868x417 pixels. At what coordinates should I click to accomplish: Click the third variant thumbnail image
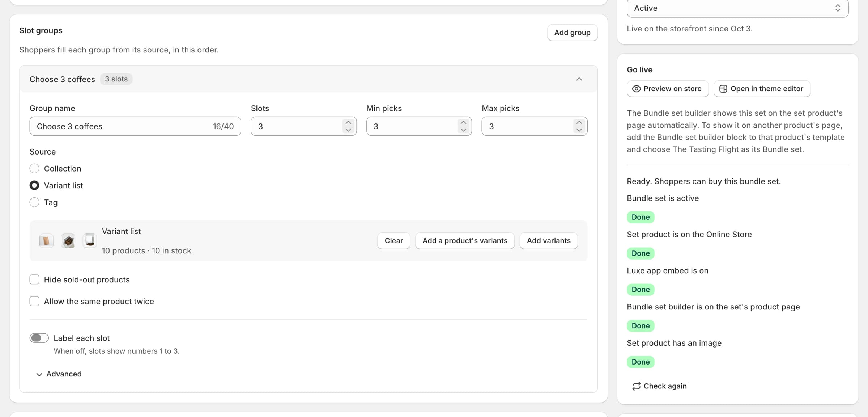tap(90, 241)
